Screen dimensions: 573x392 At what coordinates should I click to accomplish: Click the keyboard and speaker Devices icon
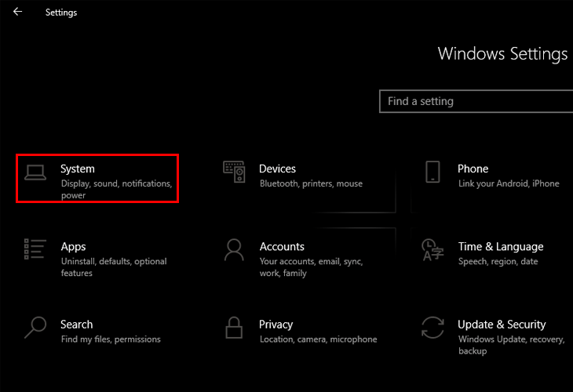click(x=234, y=172)
